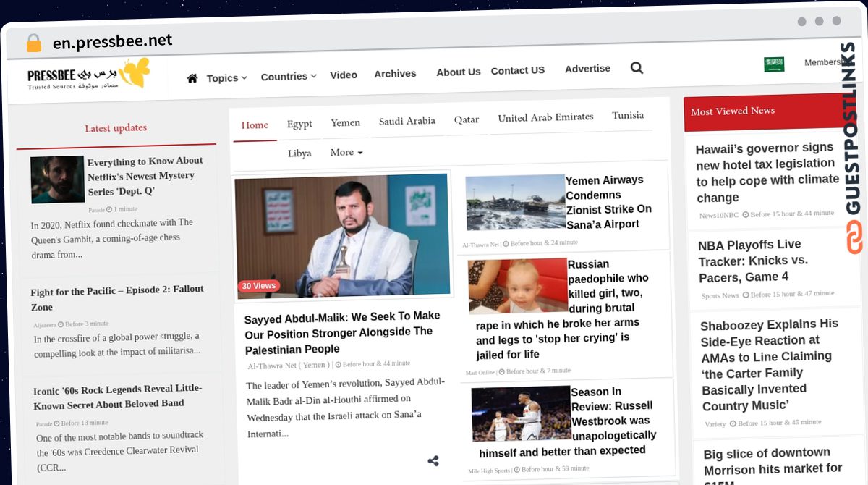This screenshot has height=485, width=868.
Task: Expand the Topics dropdown menu
Action: (226, 77)
